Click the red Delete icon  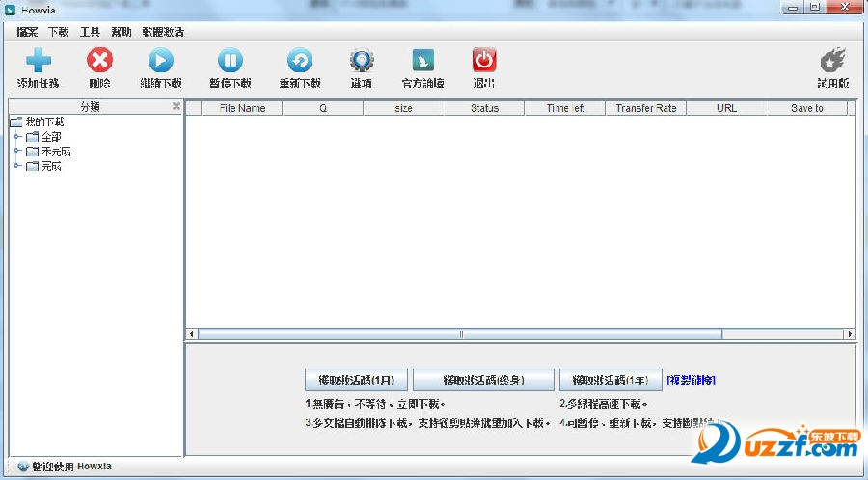point(99,61)
